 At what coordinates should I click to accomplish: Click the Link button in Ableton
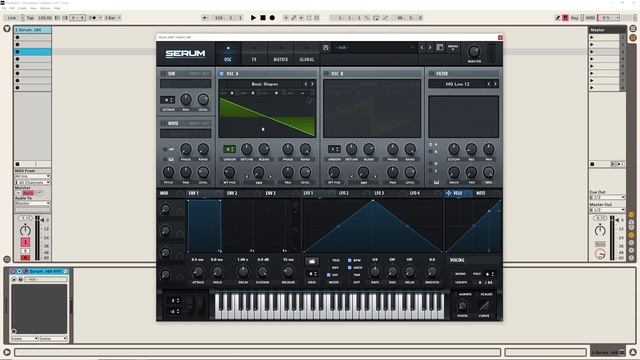tap(11, 18)
